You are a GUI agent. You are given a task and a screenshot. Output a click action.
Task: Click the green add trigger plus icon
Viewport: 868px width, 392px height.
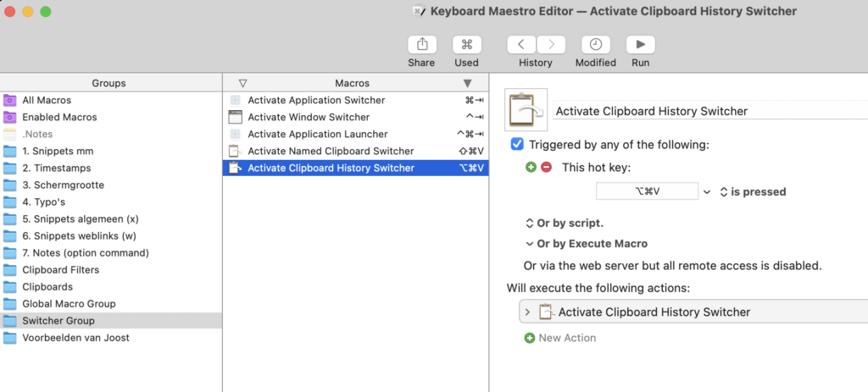531,168
